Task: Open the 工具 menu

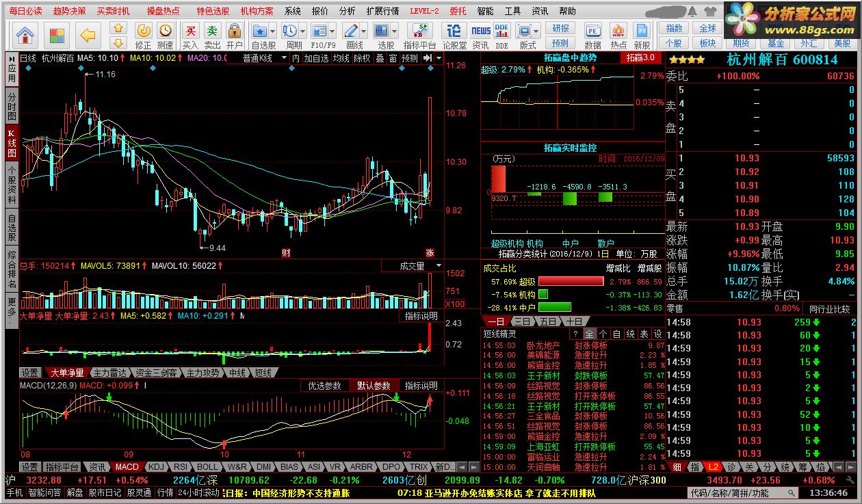Action: tap(512, 11)
